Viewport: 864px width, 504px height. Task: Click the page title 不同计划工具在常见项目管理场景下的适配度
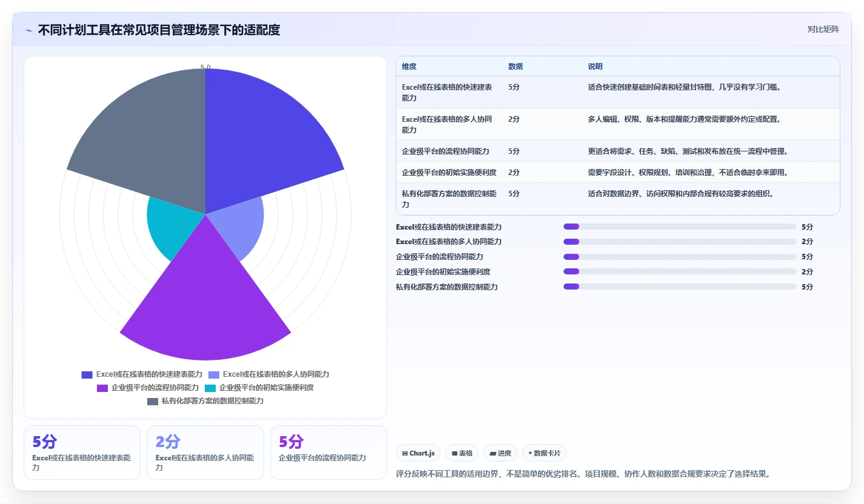click(159, 30)
